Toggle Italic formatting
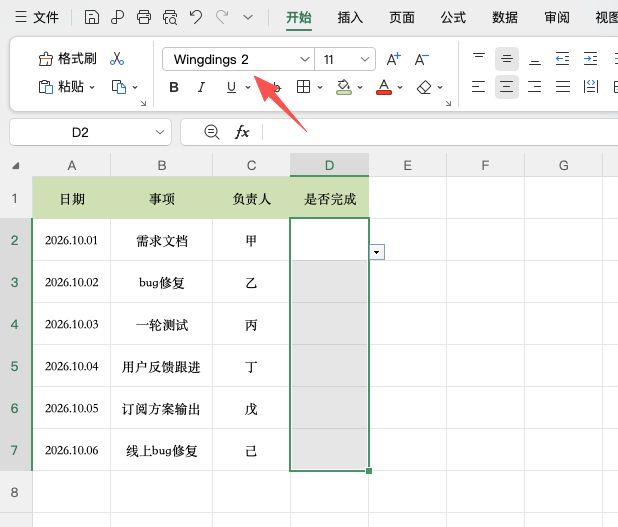618x527 pixels. 201,87
